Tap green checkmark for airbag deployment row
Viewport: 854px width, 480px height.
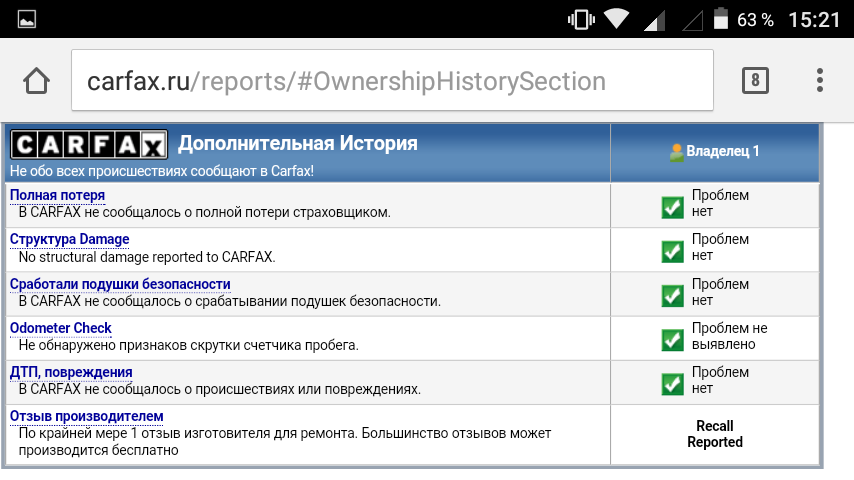(x=672, y=295)
